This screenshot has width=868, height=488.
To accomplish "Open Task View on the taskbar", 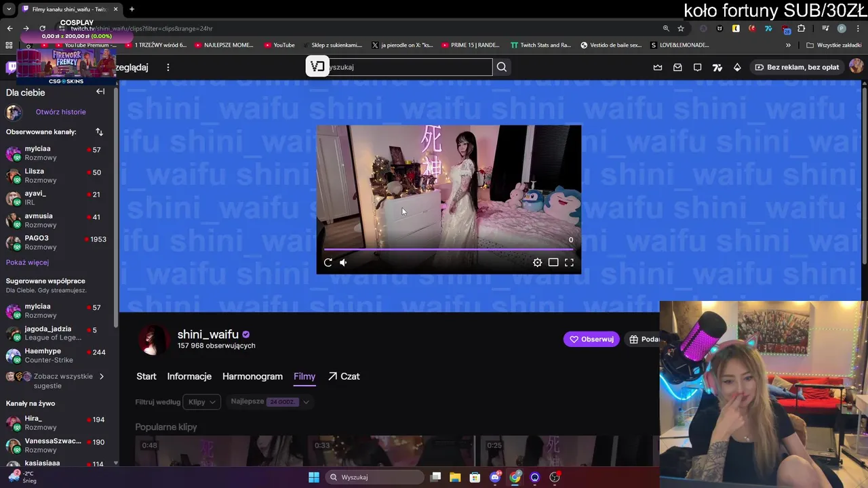I will pyautogui.click(x=435, y=477).
